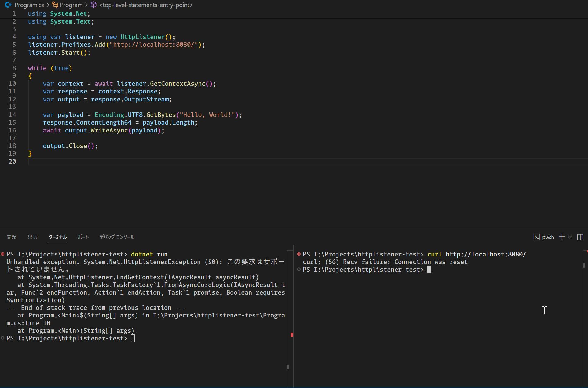588x388 pixels.
Task: Expand the Program breadcrumb symbol list
Action: pos(71,5)
